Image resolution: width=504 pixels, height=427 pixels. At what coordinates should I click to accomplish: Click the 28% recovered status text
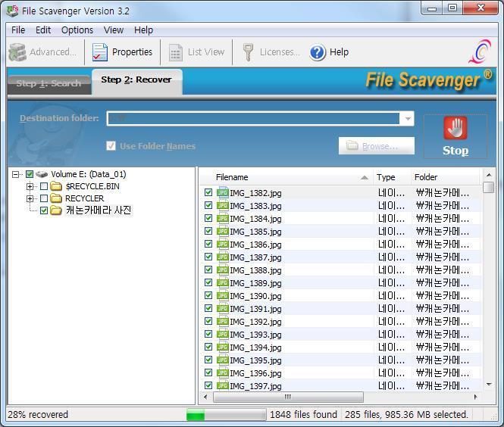pyautogui.click(x=38, y=414)
